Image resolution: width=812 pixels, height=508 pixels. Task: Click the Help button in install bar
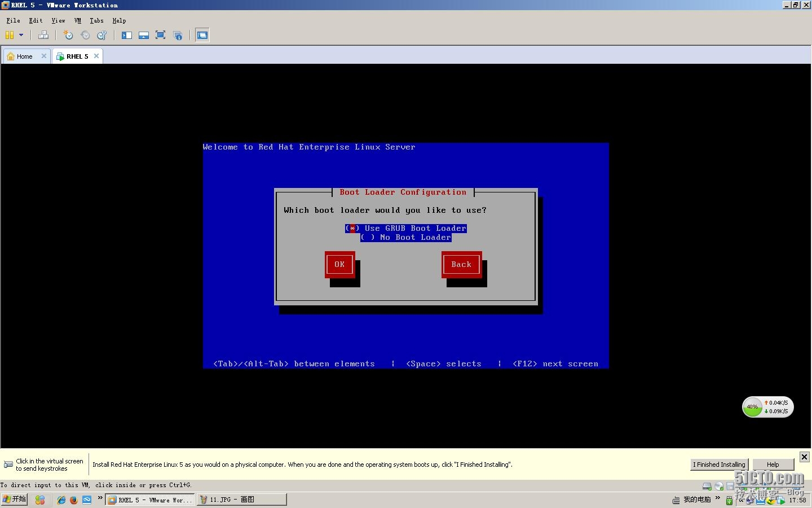(x=773, y=465)
